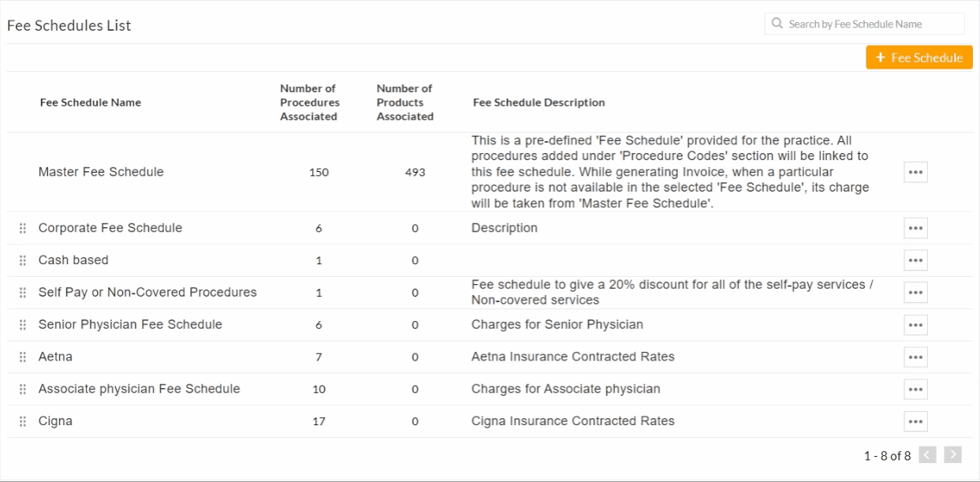Image resolution: width=980 pixels, height=482 pixels.
Task: Open actions menu for Master Fee Schedule
Action: tap(915, 171)
